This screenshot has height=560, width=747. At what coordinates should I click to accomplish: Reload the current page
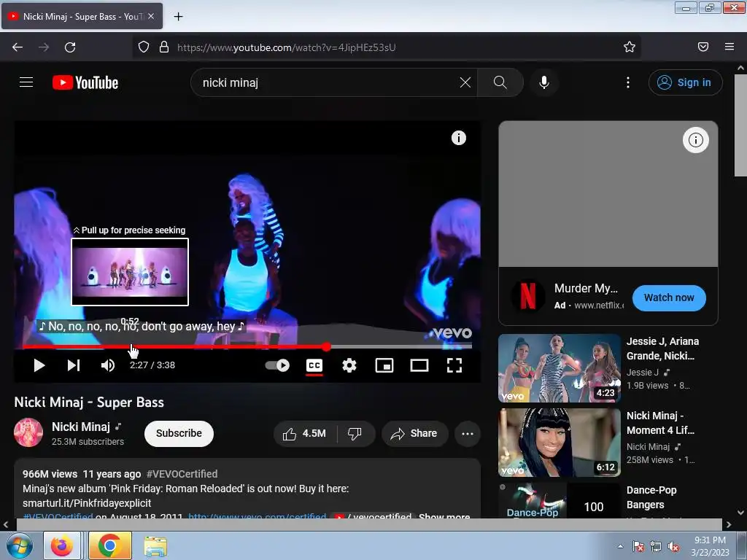click(x=70, y=47)
